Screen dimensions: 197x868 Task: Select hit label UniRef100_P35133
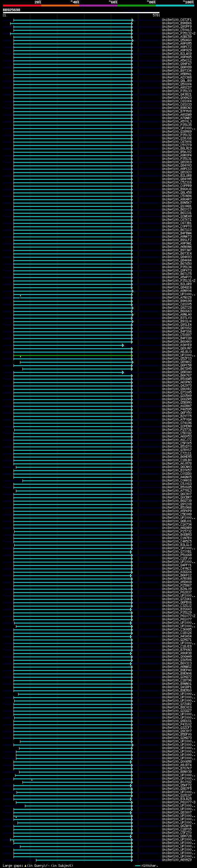177,91
